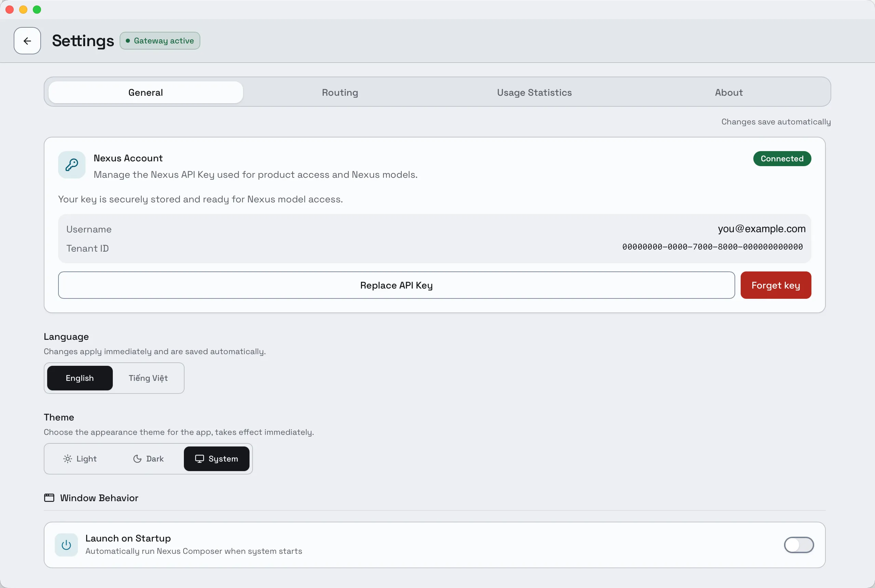Click 'Choose the appearance theme' description
Viewport: 875px width, 588px height.
179,432
